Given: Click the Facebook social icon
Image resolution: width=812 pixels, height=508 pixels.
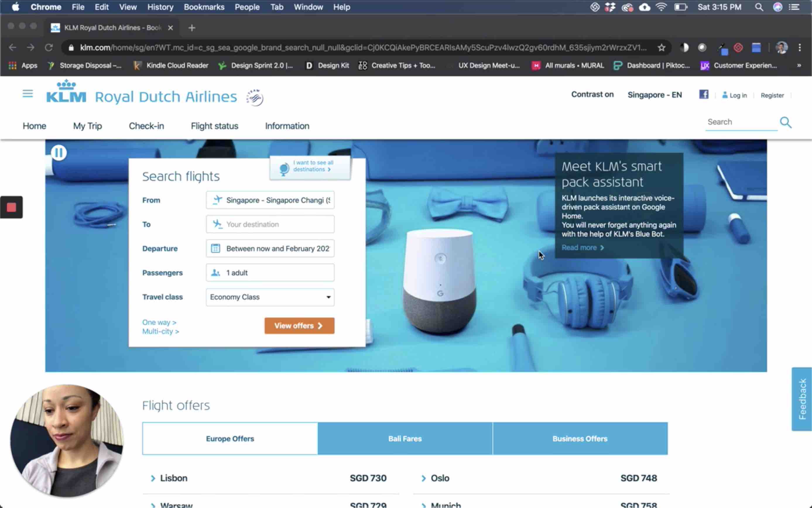Looking at the screenshot, I should tap(704, 94).
